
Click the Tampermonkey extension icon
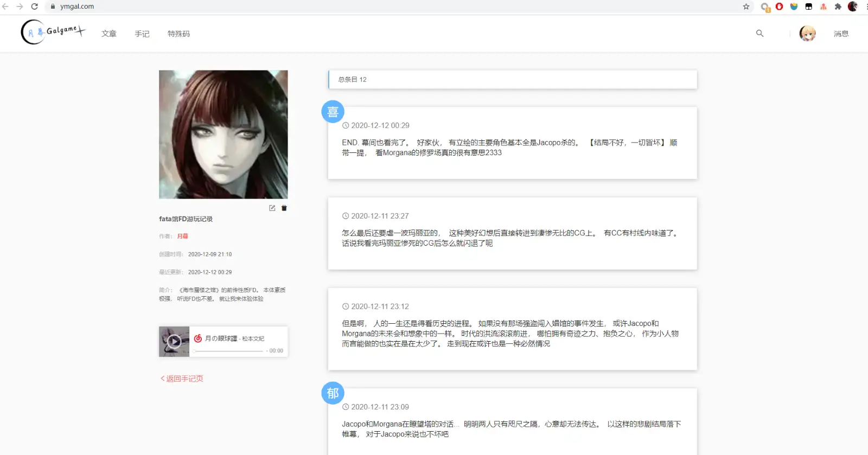click(x=809, y=7)
